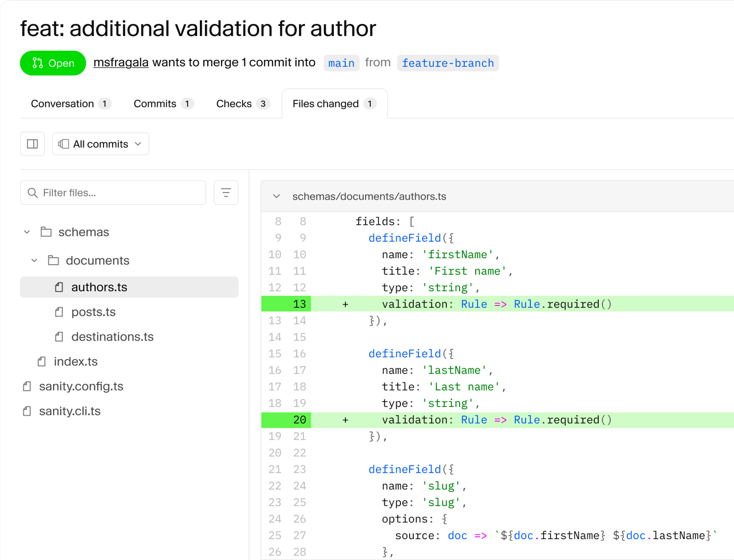Image resolution: width=734 pixels, height=560 pixels.
Task: Click the pull request icon in Open badge
Action: [38, 63]
